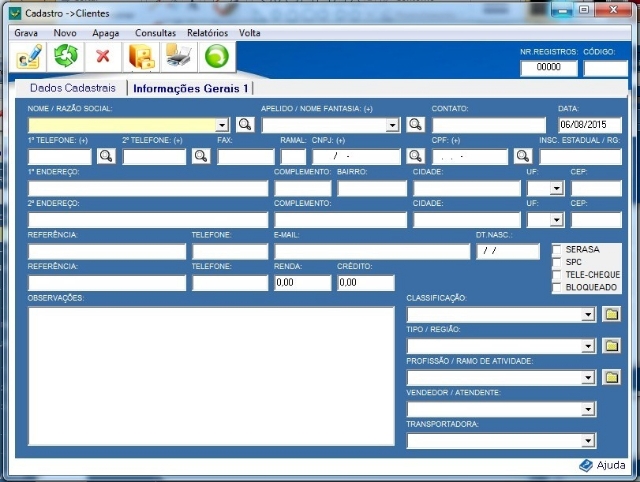Check the SERASA checkbox
640x482 pixels.
click(x=558, y=249)
